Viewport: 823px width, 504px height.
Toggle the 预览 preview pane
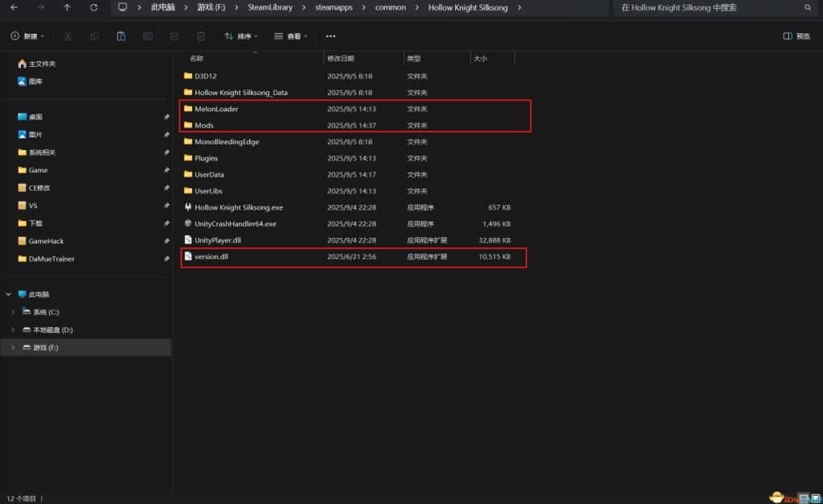(x=796, y=36)
